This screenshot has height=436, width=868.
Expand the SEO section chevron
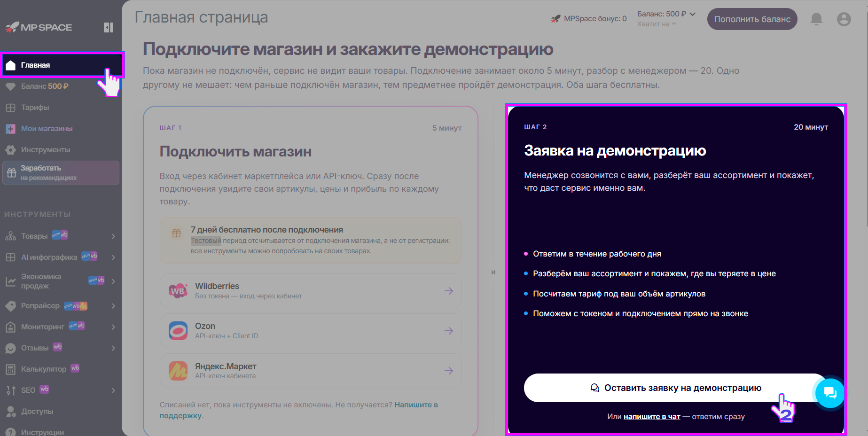tap(113, 390)
